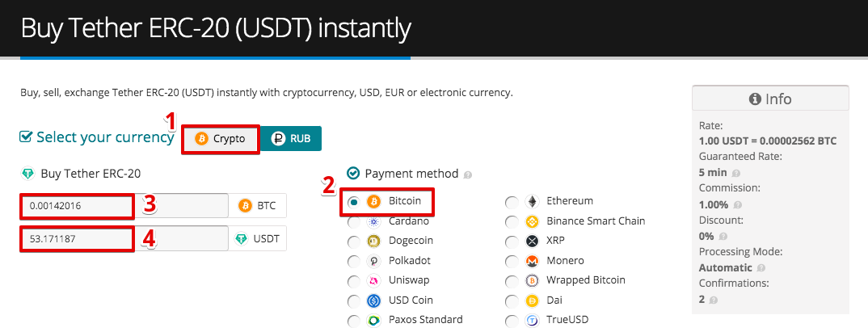Click the BTC amount input field
Viewport: 868px width, 332px height.
coord(124,206)
